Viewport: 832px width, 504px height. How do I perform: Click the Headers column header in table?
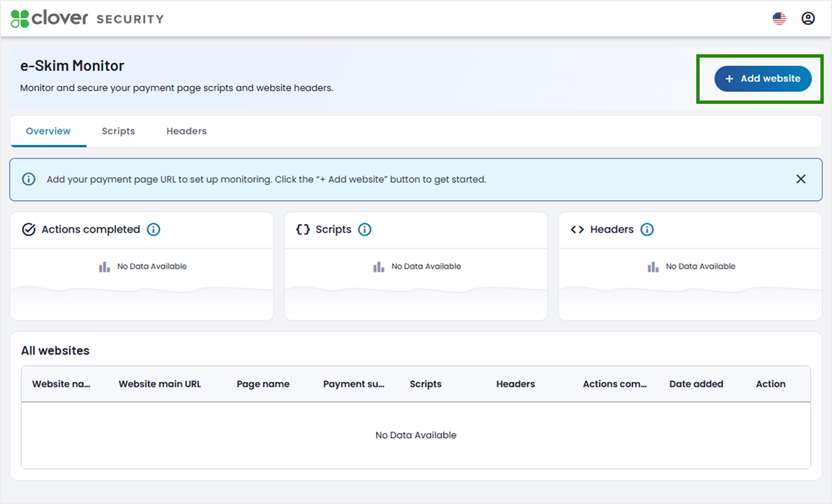click(515, 384)
